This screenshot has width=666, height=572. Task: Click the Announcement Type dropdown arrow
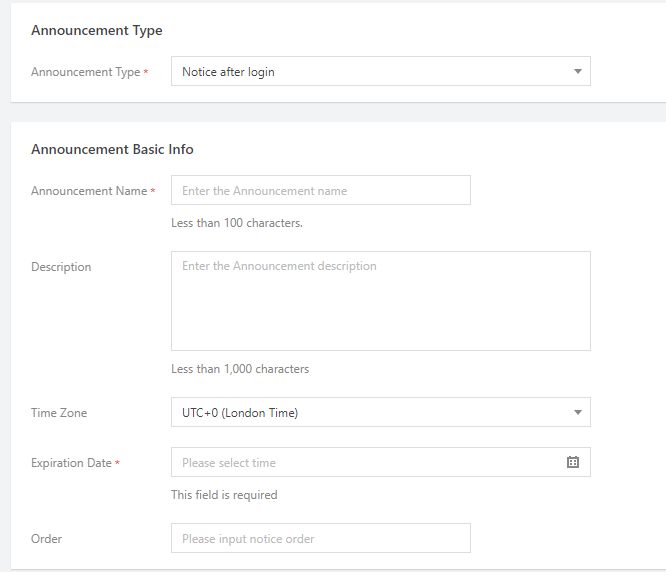point(577,72)
